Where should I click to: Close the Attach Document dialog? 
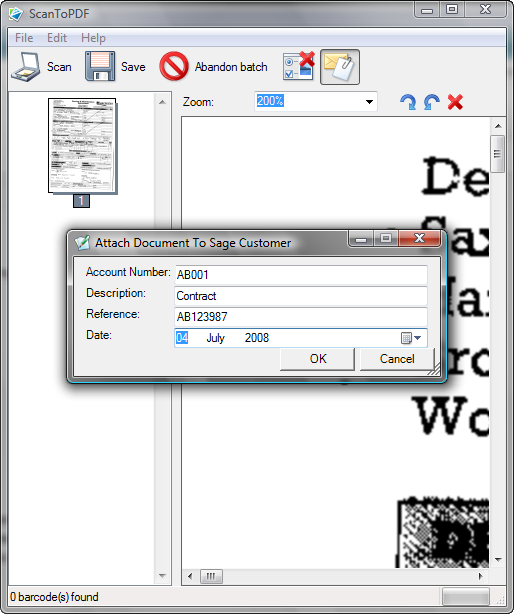point(419,238)
